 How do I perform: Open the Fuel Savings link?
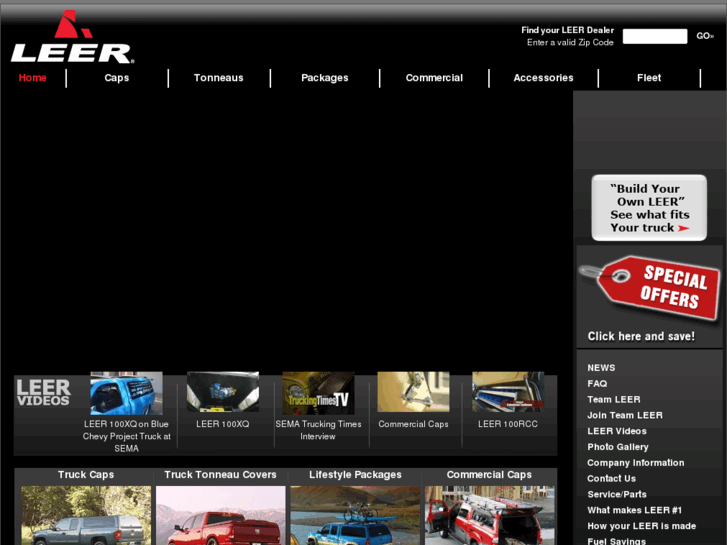click(617, 541)
